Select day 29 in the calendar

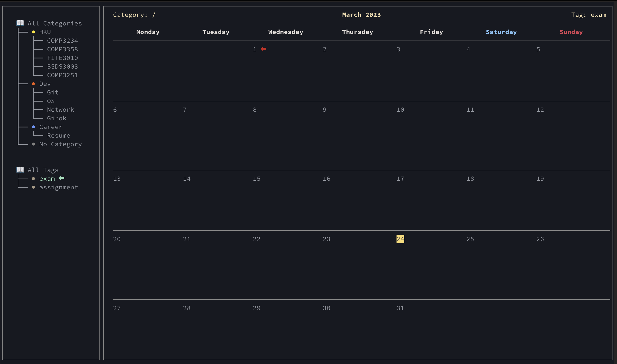pos(257,308)
